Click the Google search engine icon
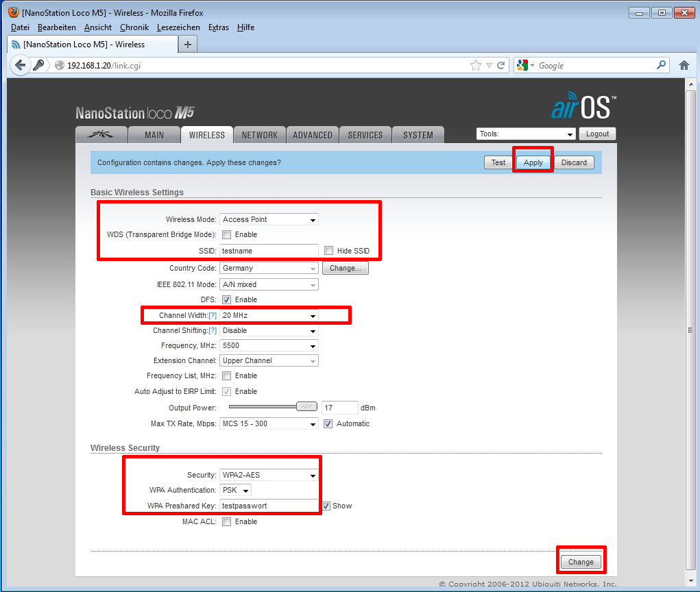The height and width of the screenshot is (592, 700). [522, 66]
